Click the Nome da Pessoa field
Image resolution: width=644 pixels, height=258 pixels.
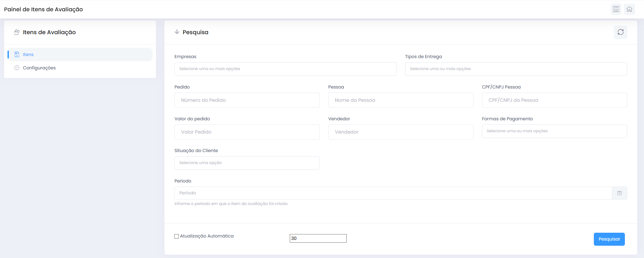pyautogui.click(x=400, y=100)
